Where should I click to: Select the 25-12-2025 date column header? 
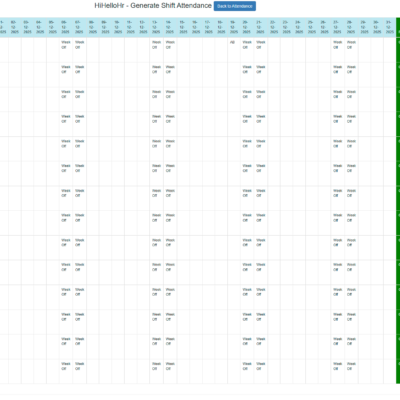[312, 27]
